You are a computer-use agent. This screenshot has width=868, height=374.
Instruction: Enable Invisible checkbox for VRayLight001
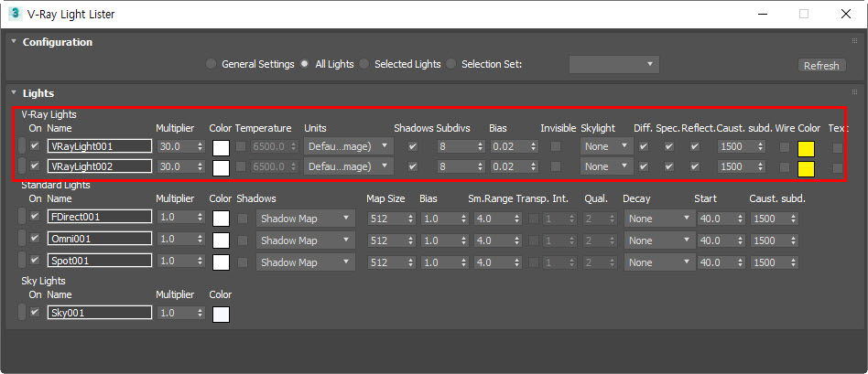point(556,146)
